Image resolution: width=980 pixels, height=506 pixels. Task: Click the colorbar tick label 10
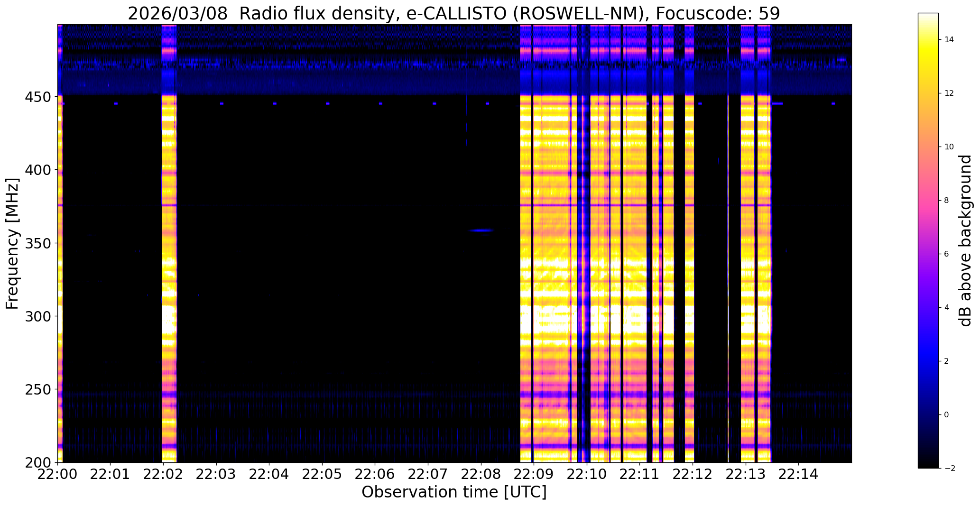(949, 147)
